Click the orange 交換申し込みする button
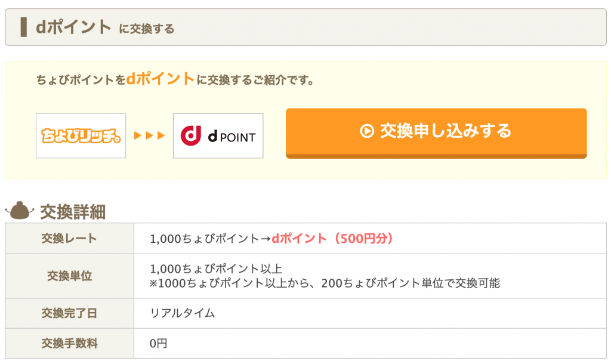 pos(436,132)
